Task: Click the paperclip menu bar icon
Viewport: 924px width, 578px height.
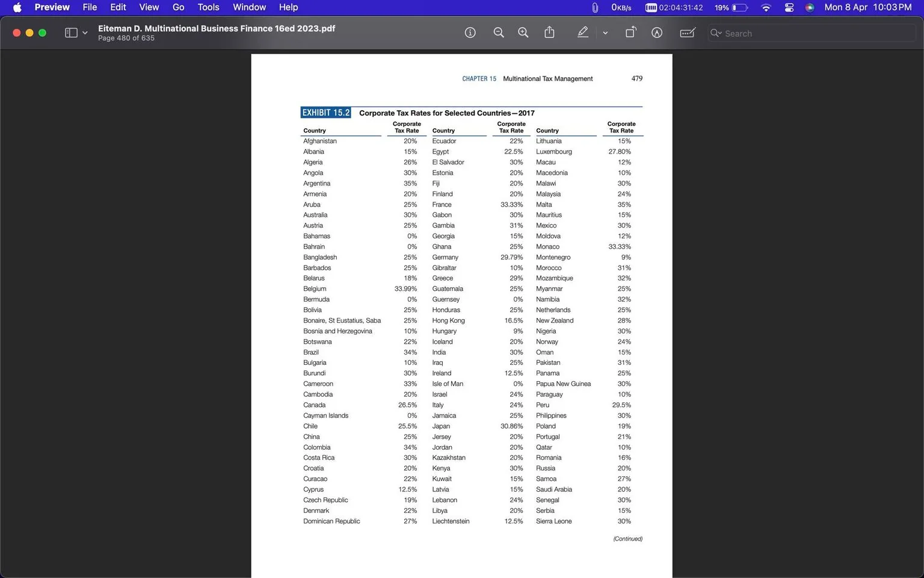Action: (x=595, y=7)
